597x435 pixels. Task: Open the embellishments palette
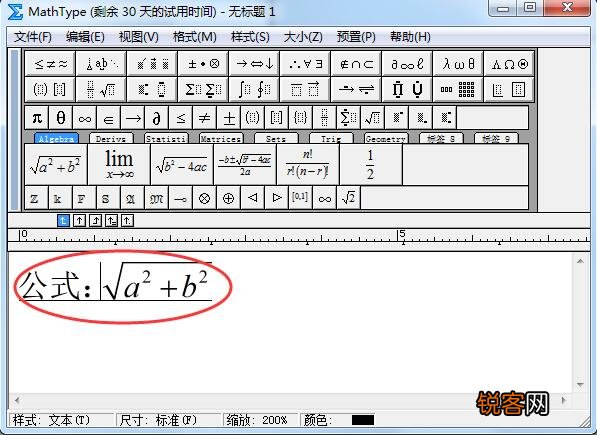point(152,64)
